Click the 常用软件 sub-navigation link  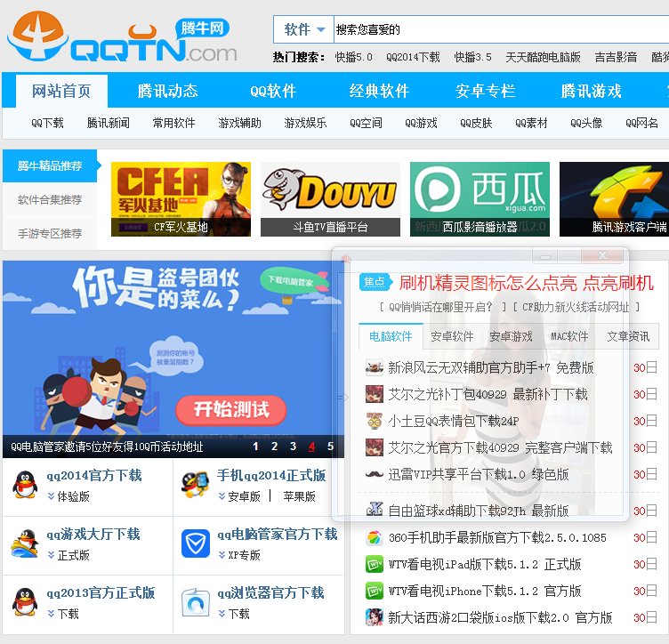(173, 124)
